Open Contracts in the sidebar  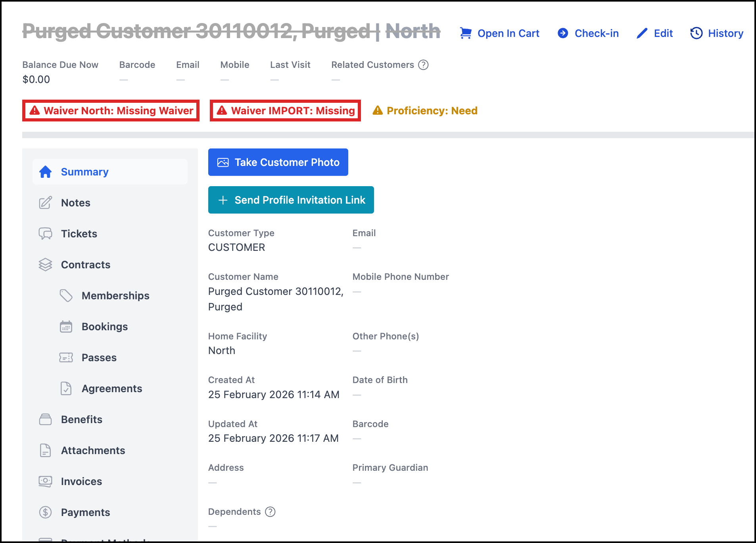click(x=86, y=265)
